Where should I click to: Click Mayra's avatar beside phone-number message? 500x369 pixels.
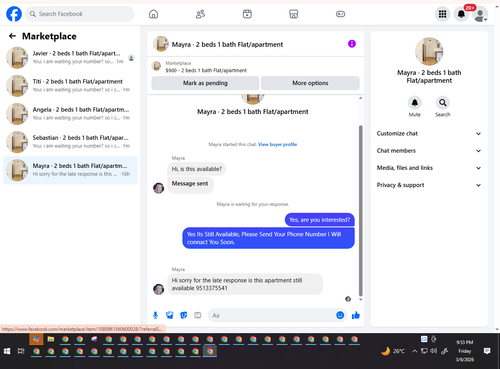coord(158,289)
